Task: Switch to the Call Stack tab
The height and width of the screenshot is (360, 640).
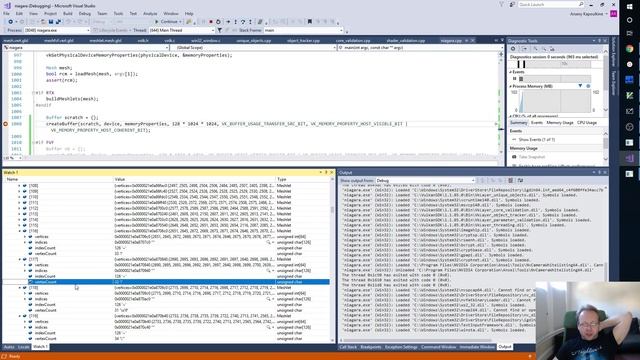Action: pos(348,347)
